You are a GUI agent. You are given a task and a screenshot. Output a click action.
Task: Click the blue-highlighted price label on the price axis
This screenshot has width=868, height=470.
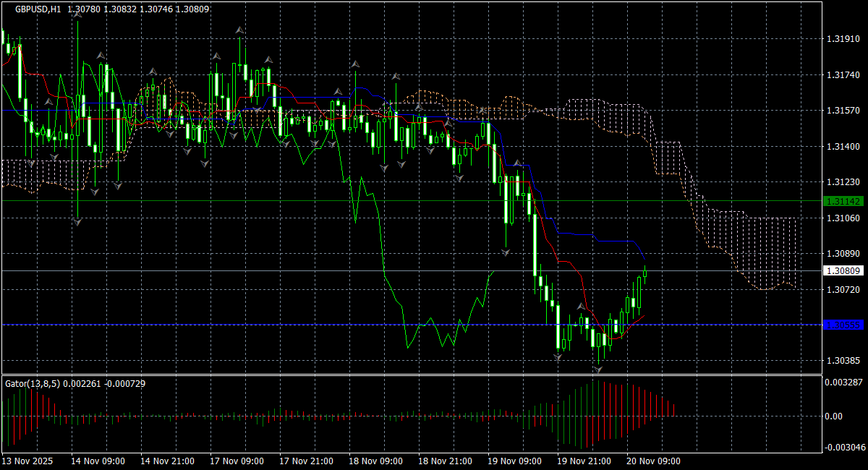click(842, 325)
